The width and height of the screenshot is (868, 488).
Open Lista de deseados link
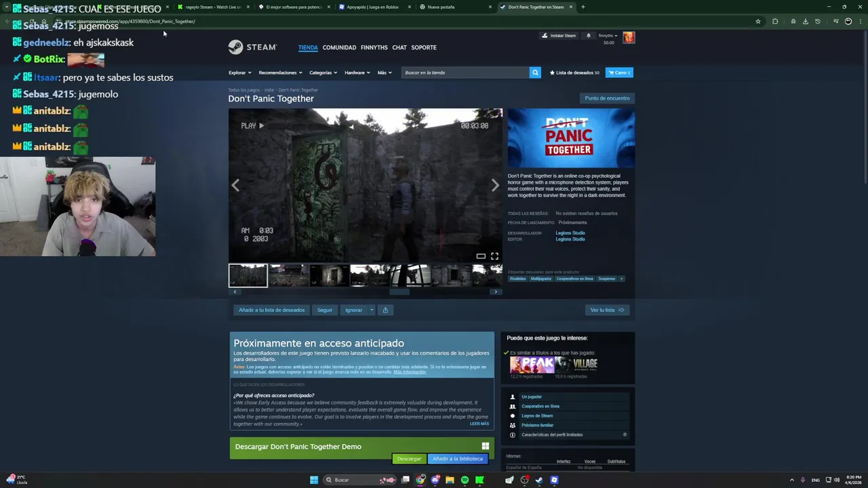click(574, 73)
